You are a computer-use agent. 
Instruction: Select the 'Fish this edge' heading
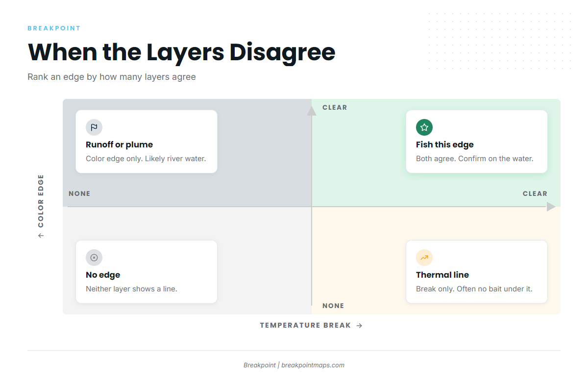click(x=445, y=144)
